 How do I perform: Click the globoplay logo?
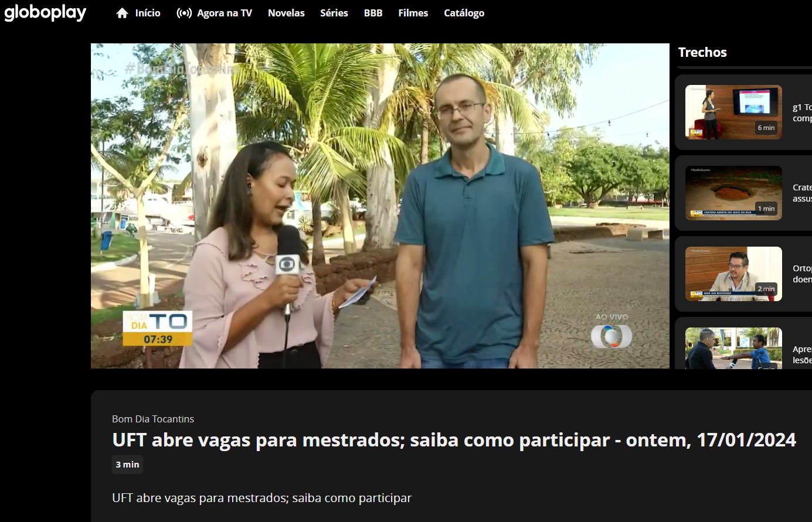click(45, 12)
